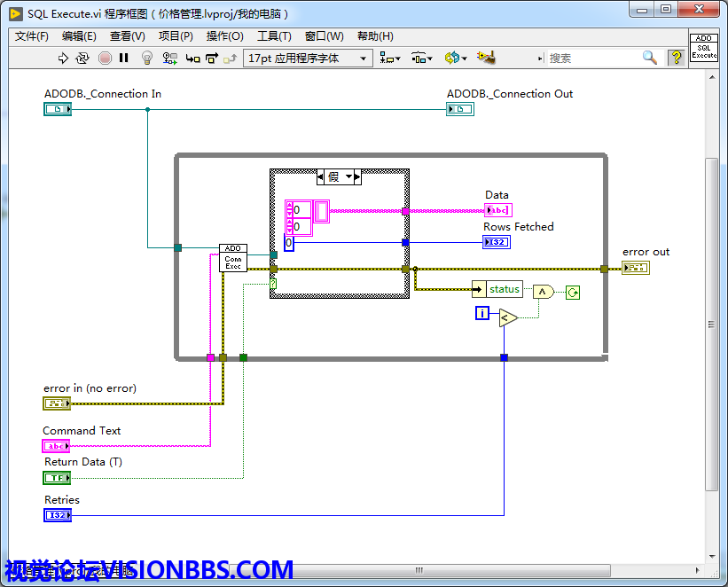Expand the Distribute Objects dropdown

pos(422,58)
